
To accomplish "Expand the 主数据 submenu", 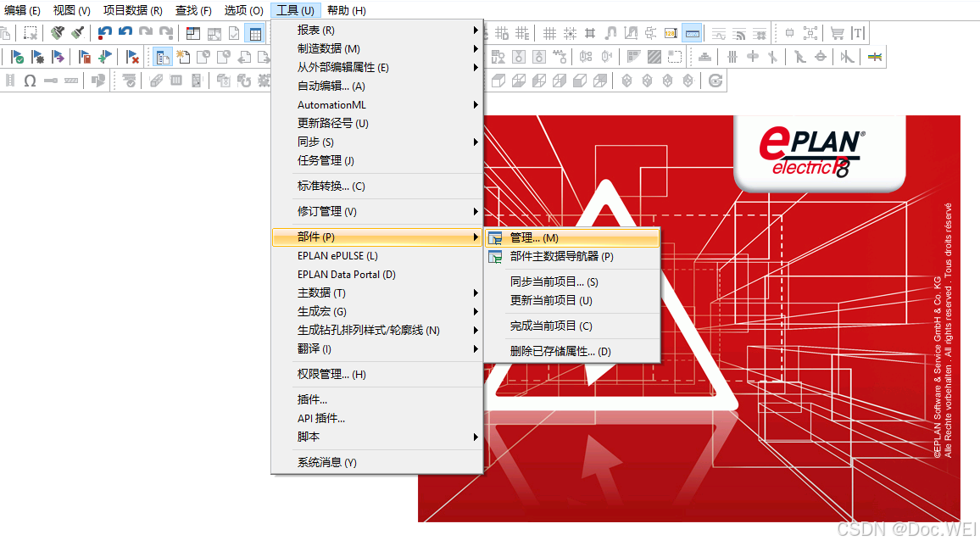I will 475,292.
